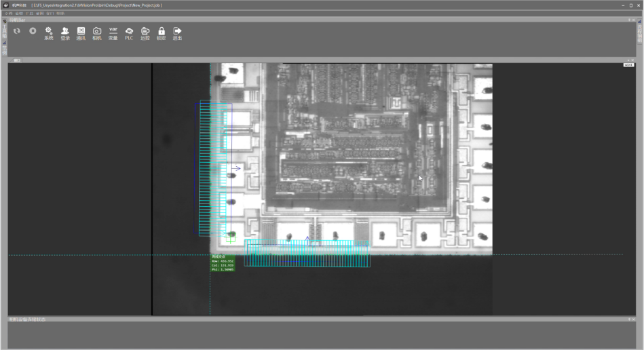Viewport: 644px width, 350px height.
Task: Open the 通讯 communication settings
Action: point(81,33)
